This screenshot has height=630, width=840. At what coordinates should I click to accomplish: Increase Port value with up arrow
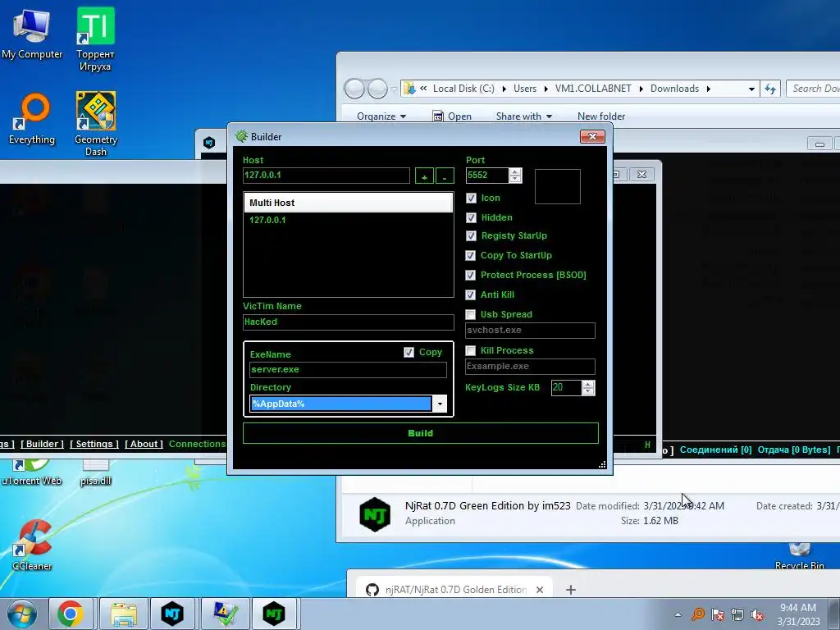coord(515,172)
